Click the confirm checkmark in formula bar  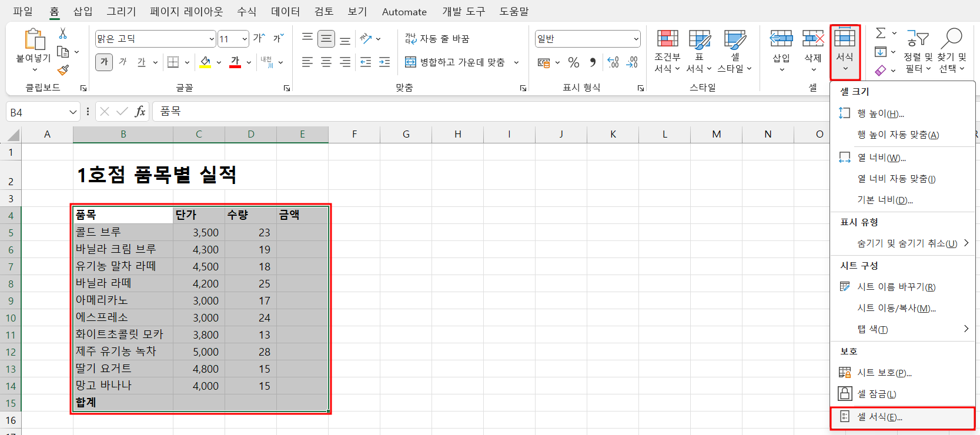click(122, 112)
